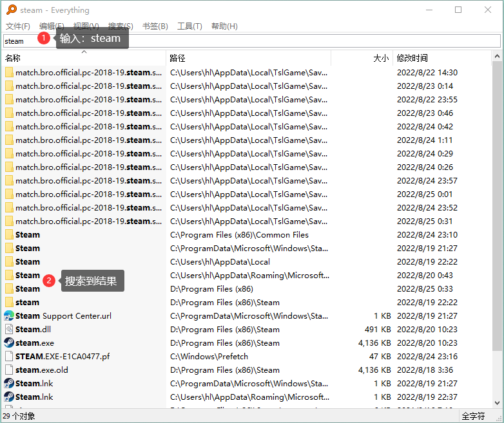504x423 pixels.
Task: Click the steam.exe.old file icon
Action: pos(9,370)
